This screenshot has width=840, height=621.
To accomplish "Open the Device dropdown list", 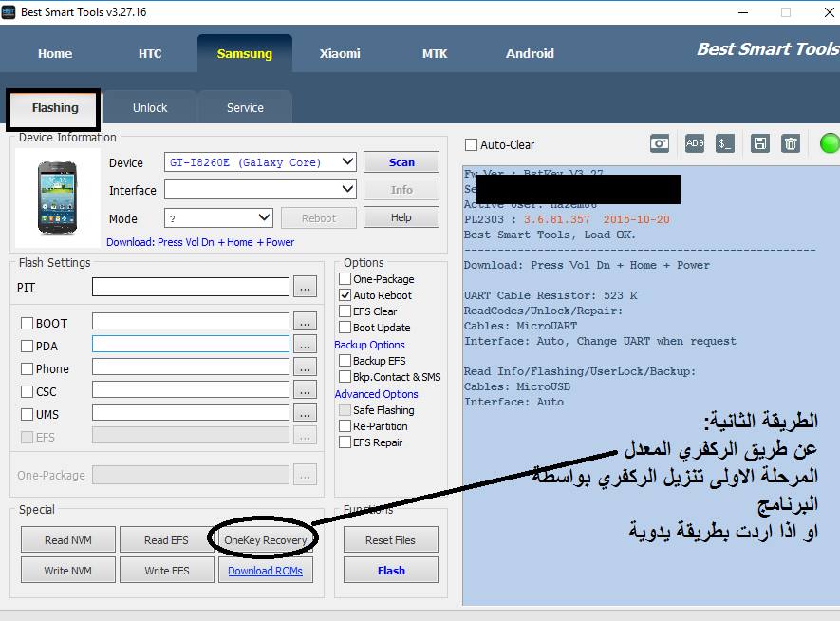I will click(347, 161).
